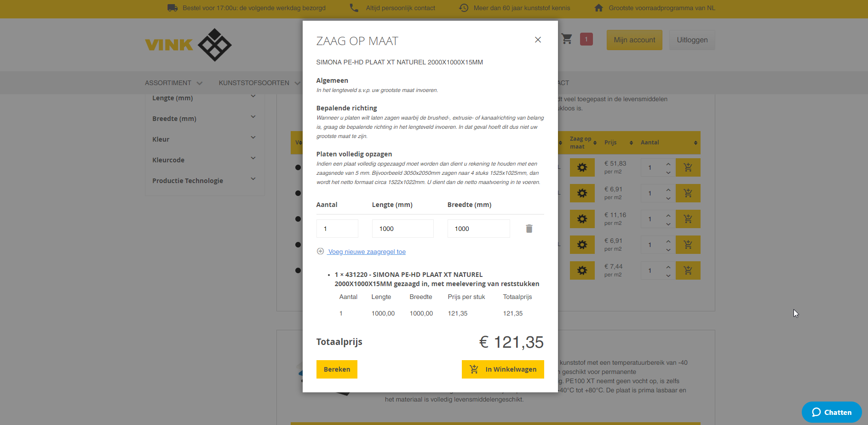Click the red cart count badge
Image resolution: width=868 pixels, height=425 pixels.
tap(586, 39)
